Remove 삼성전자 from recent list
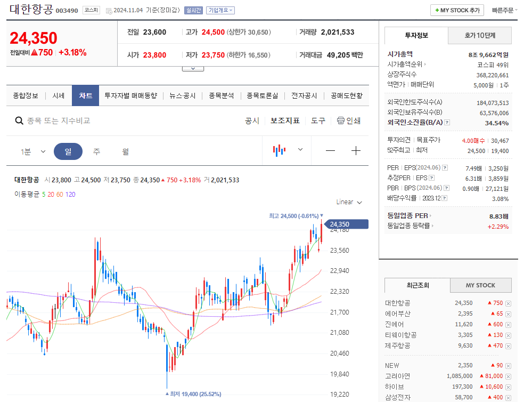 click(508, 398)
